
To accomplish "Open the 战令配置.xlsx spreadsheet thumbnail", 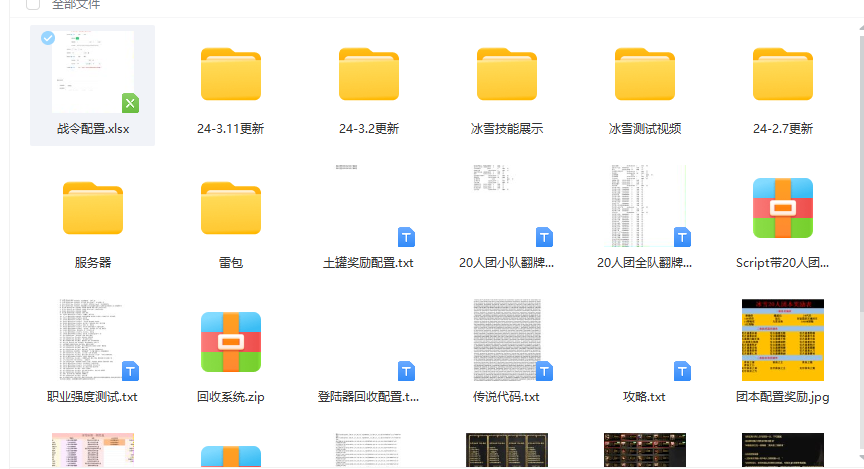I will coord(93,72).
